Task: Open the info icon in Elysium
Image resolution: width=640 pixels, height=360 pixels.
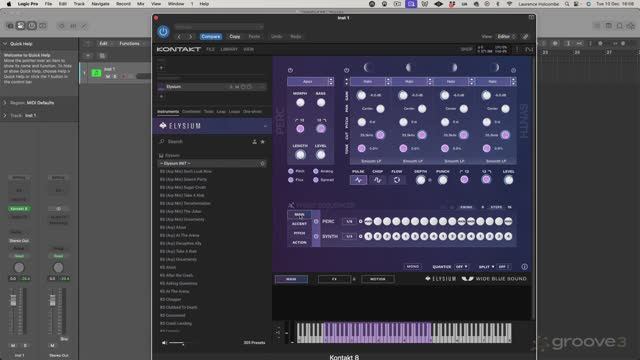Action: (x=524, y=267)
